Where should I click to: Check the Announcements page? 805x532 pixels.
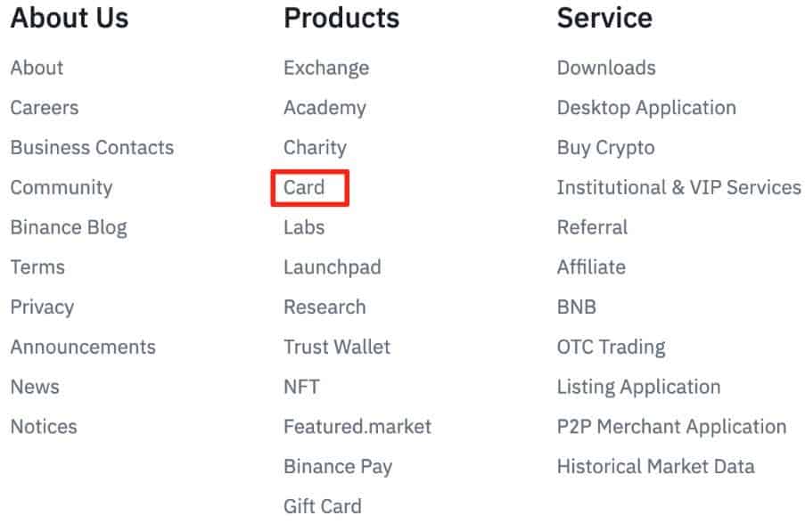[83, 347]
